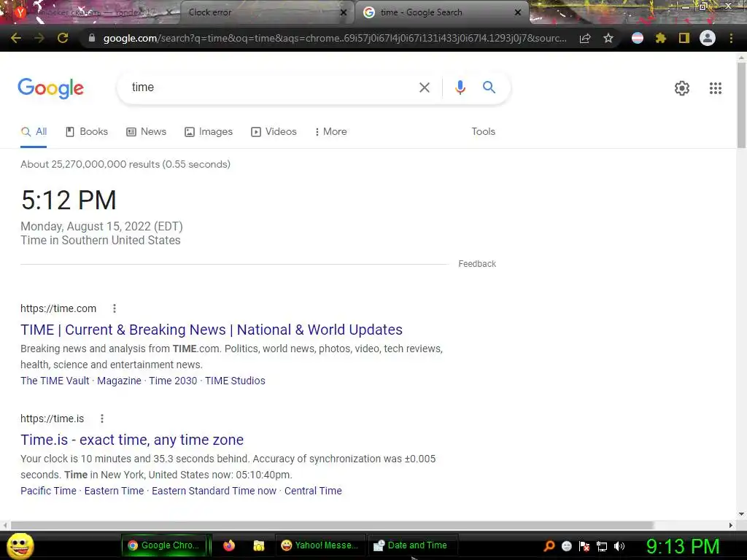Click the Google logo
This screenshot has width=747, height=560.
pyautogui.click(x=51, y=88)
